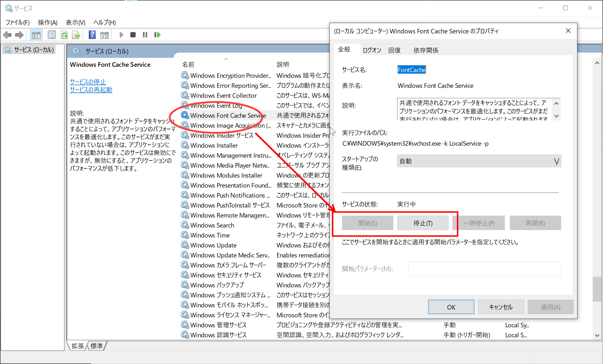
Task: Select Windows Presentation Foundation row
Action: click(230, 185)
